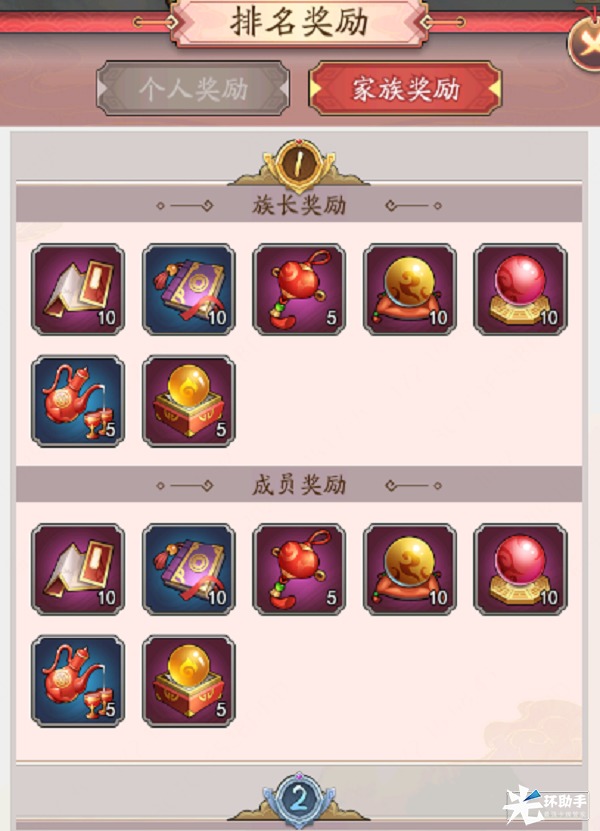Select the 家族奖励 tab
Image resolution: width=600 pixels, height=831 pixels.
pyautogui.click(x=405, y=89)
